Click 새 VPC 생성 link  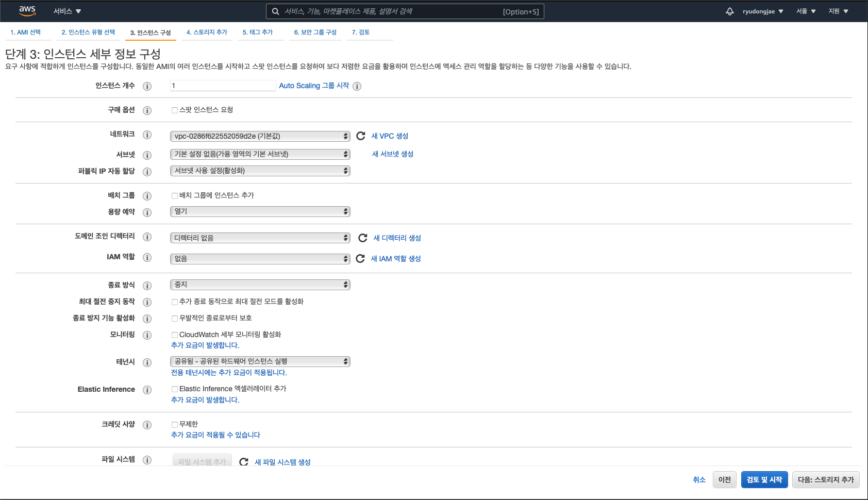[390, 136]
